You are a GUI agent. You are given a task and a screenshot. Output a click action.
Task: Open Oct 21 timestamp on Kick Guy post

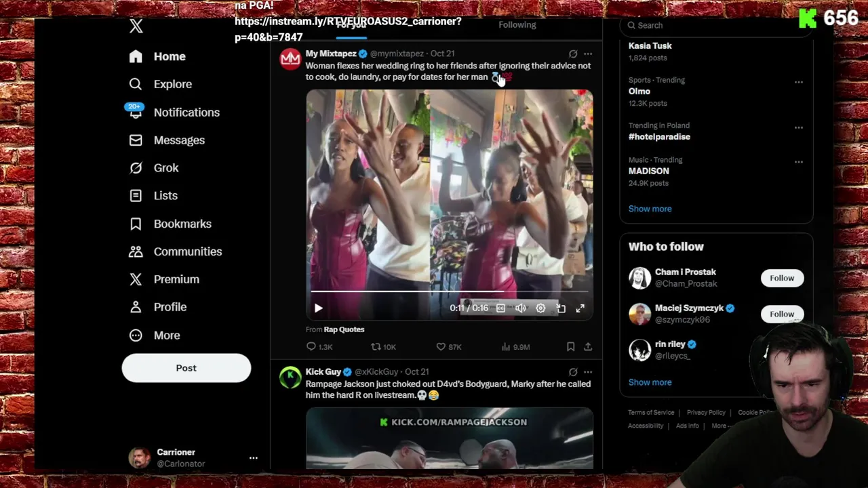point(416,372)
